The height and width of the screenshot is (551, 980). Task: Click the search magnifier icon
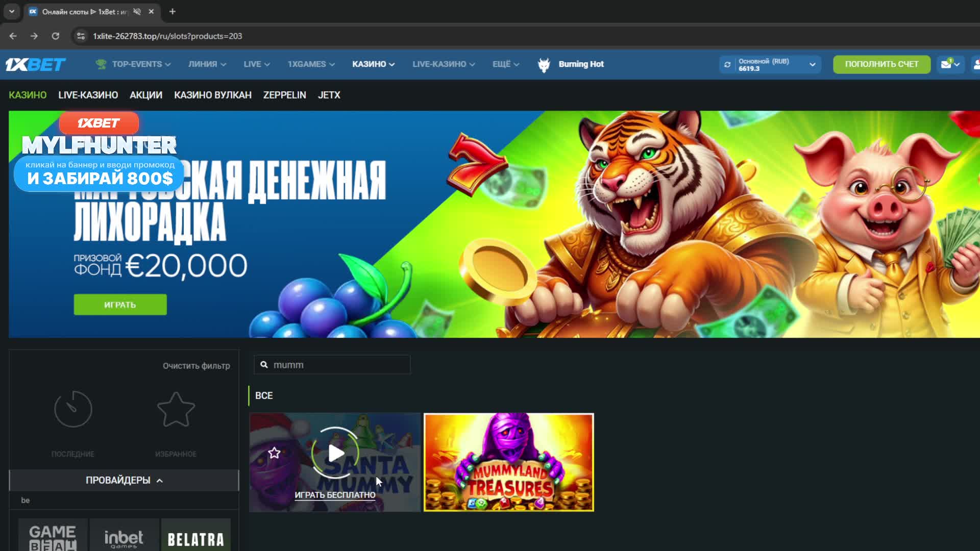coord(264,365)
